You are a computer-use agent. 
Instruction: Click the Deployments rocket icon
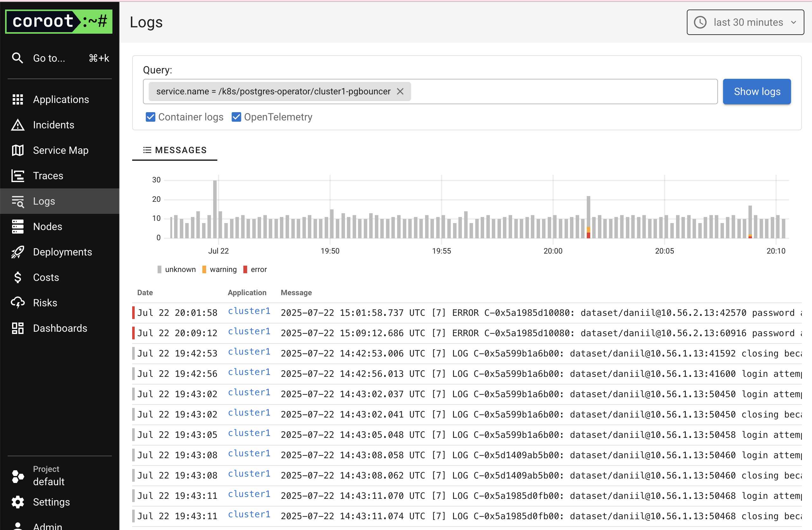point(17,252)
